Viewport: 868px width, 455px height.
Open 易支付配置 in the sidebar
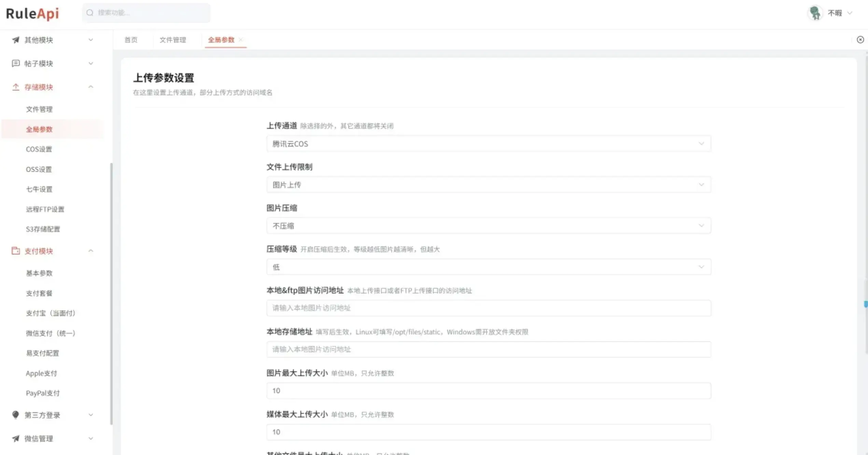(43, 353)
